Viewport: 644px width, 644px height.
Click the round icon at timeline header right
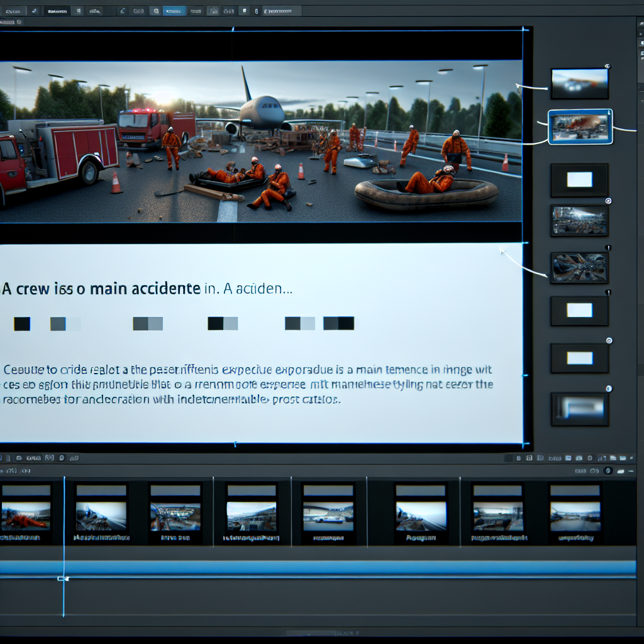coord(608,470)
